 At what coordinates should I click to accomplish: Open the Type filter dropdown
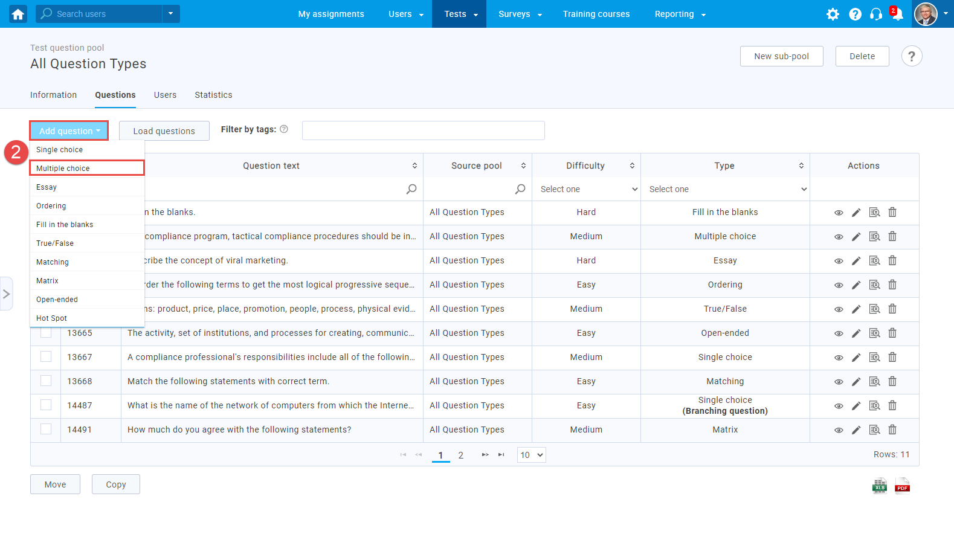pos(725,189)
